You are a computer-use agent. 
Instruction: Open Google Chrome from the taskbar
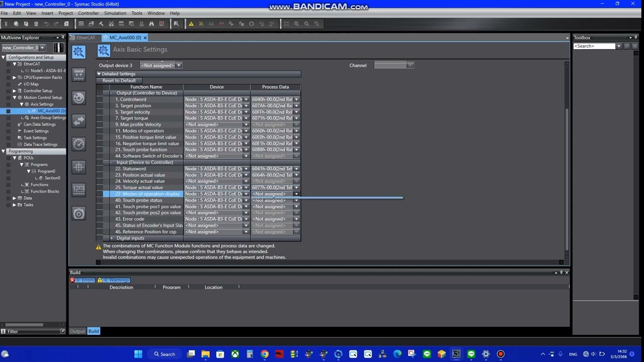(x=264, y=354)
